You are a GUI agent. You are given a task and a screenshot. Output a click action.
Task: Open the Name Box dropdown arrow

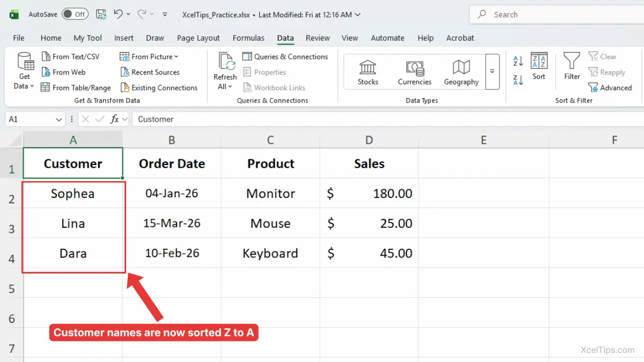coord(60,119)
